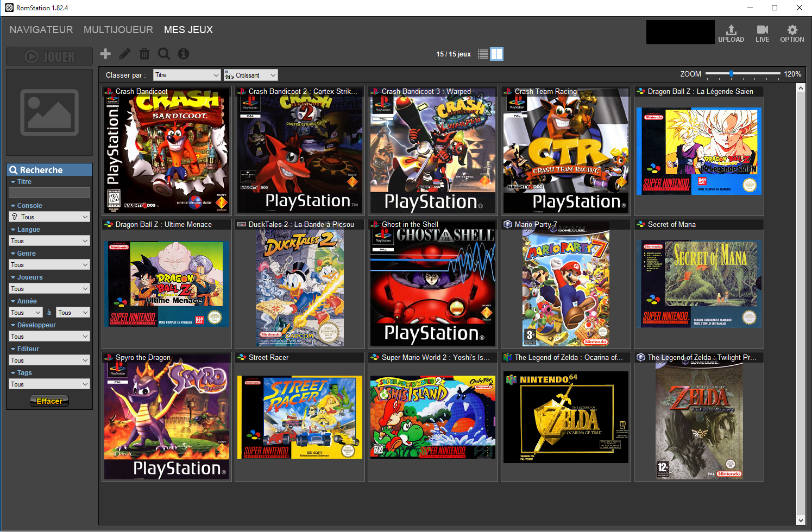812x532 pixels.
Task: Click the trash can delete icon
Action: (144, 54)
